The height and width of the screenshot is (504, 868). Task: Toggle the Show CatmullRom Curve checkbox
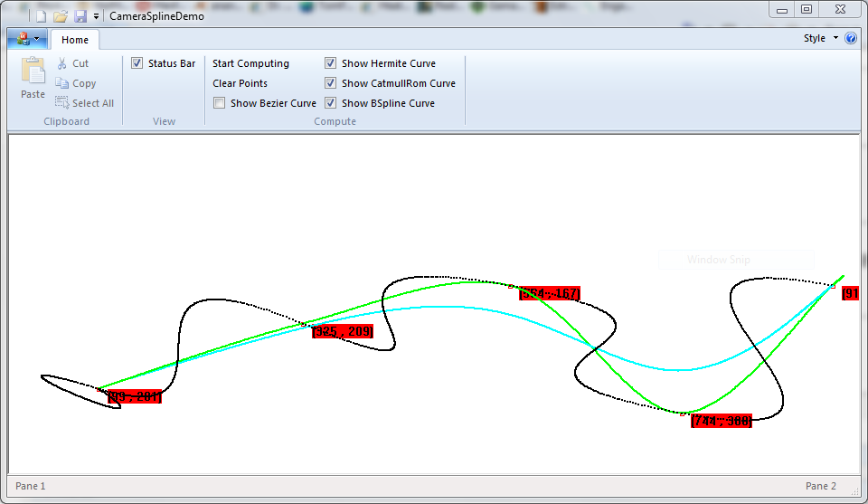tap(331, 83)
